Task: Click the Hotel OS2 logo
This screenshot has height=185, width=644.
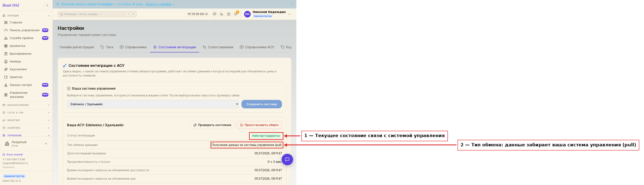Action: [11, 5]
